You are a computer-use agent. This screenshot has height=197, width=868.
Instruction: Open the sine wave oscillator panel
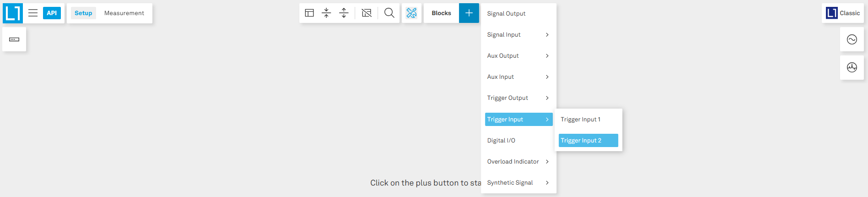[852, 39]
